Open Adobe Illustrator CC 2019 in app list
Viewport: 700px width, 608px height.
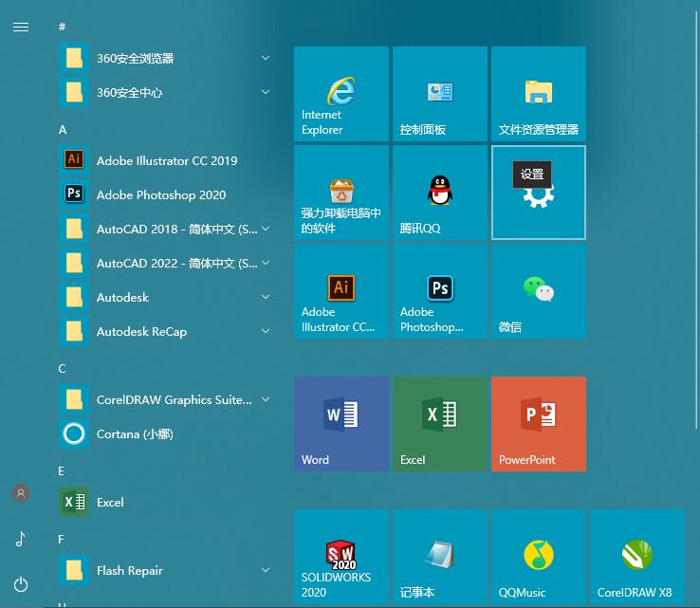coord(166,160)
